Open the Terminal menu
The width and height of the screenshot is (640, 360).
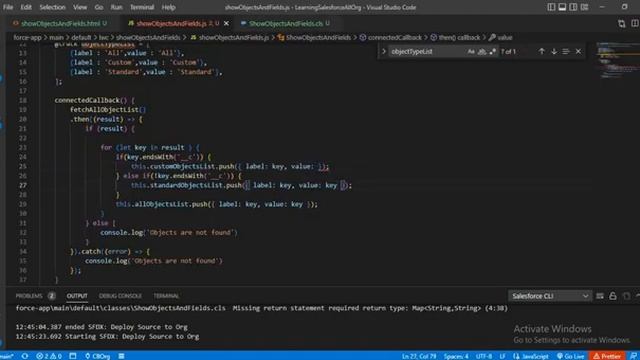(x=142, y=7)
